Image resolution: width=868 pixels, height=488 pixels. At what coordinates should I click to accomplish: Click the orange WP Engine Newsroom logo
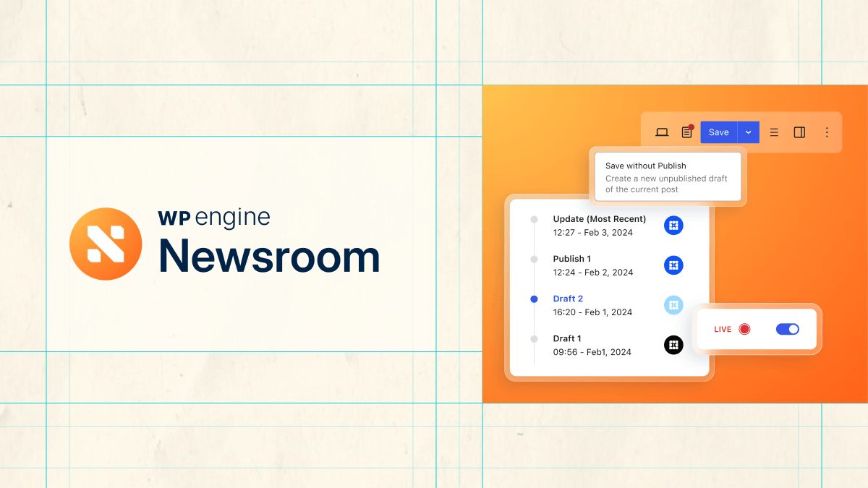106,244
